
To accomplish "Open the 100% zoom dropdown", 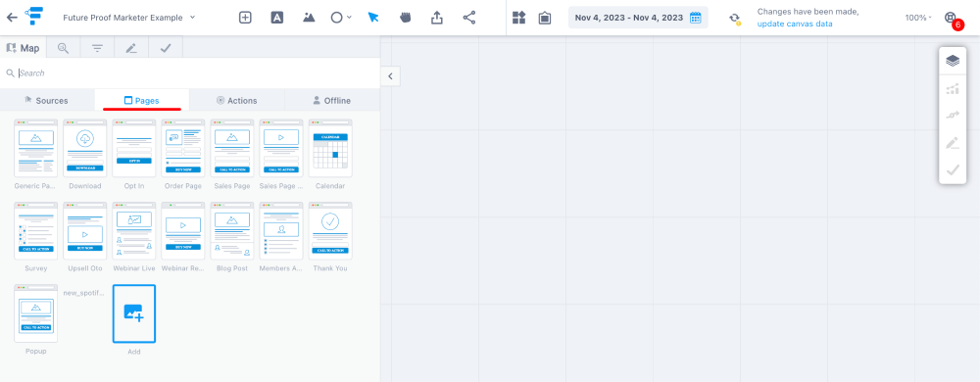I will tap(918, 18).
